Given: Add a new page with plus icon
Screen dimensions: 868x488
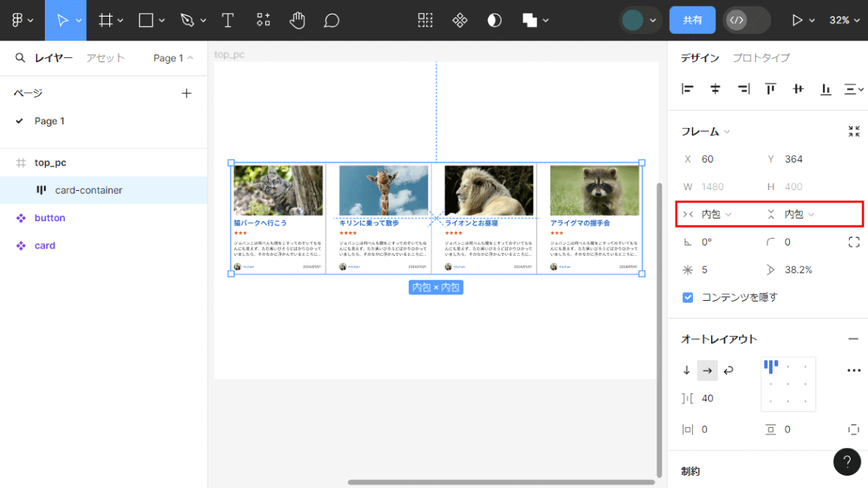Looking at the screenshot, I should click(187, 93).
